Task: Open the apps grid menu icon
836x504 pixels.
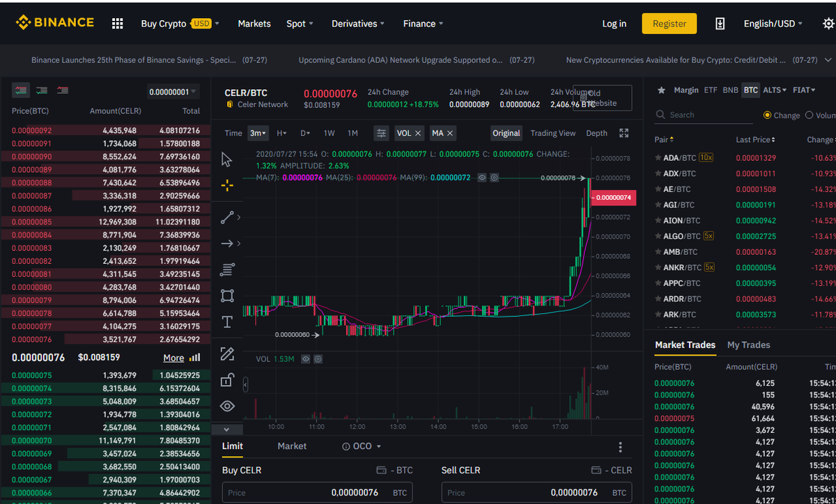Action: (x=118, y=24)
